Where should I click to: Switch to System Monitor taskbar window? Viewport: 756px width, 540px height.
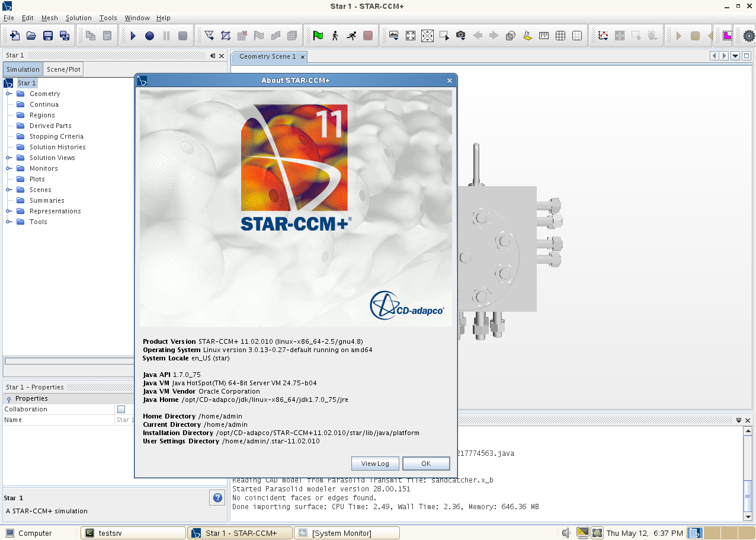click(x=347, y=533)
